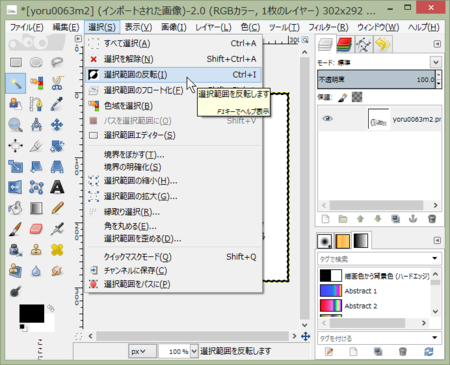This screenshot has width=450, height=365.
Task: Toggle lock alpha channel checkerboard icon
Action: (357, 97)
